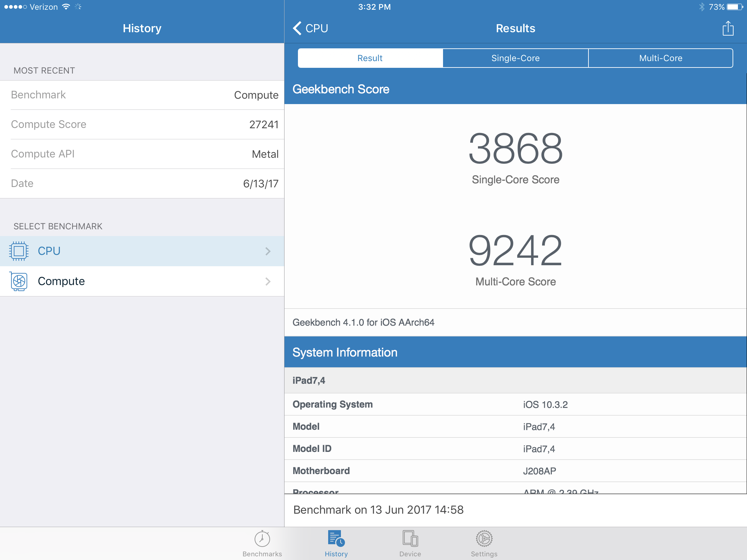Screen dimensions: 747x560
Task: Open the Device tab icon
Action: pyautogui.click(x=410, y=538)
